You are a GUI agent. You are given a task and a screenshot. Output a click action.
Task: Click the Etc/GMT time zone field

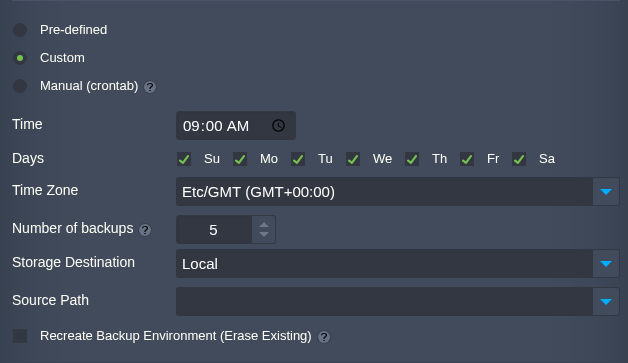(384, 192)
